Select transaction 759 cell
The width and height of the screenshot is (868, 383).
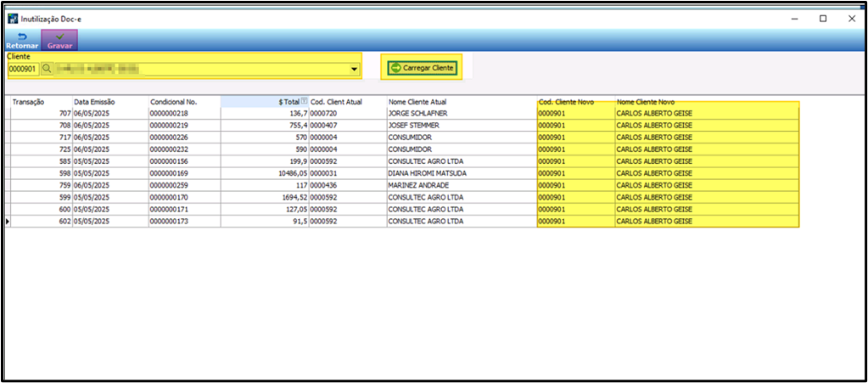coord(42,185)
